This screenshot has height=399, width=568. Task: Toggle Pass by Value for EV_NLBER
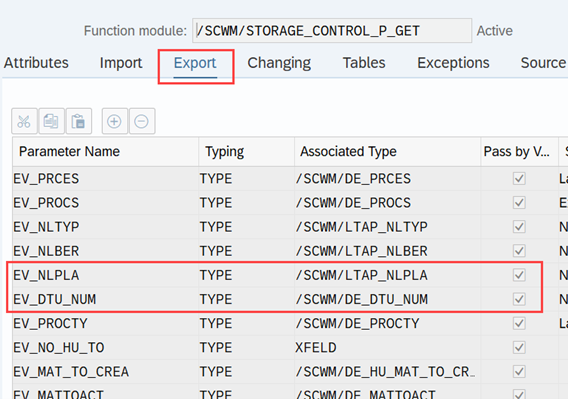click(x=519, y=251)
